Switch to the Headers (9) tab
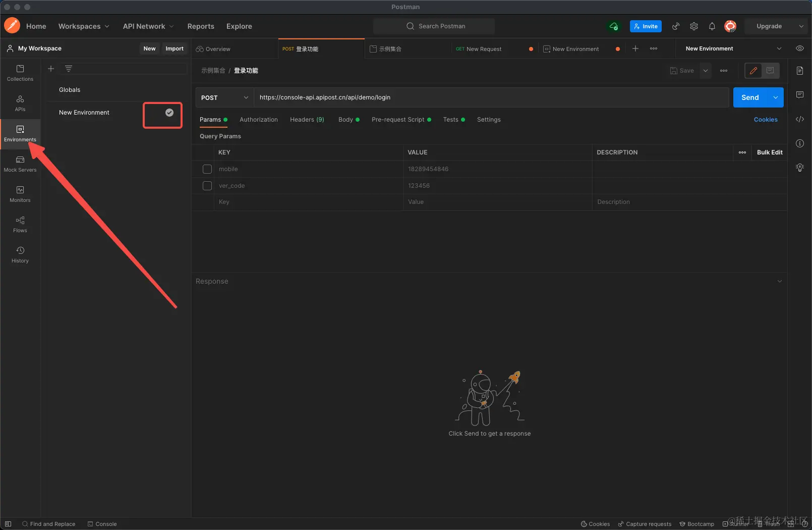 pos(307,120)
